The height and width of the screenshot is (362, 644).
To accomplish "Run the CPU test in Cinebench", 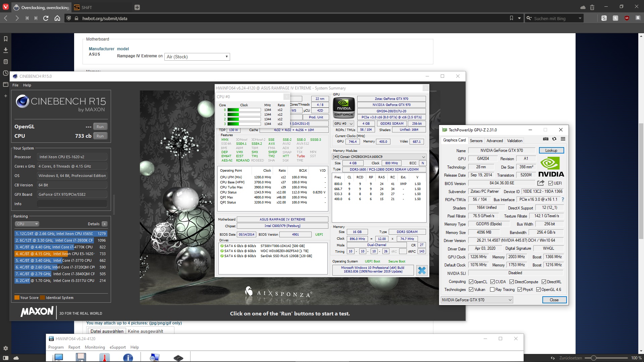I will click(x=100, y=136).
